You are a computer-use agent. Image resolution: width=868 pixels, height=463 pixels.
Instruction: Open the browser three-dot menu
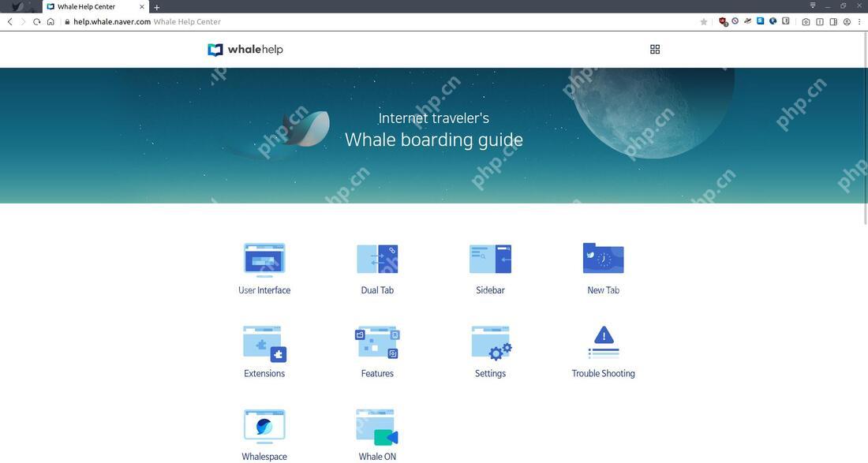(859, 21)
